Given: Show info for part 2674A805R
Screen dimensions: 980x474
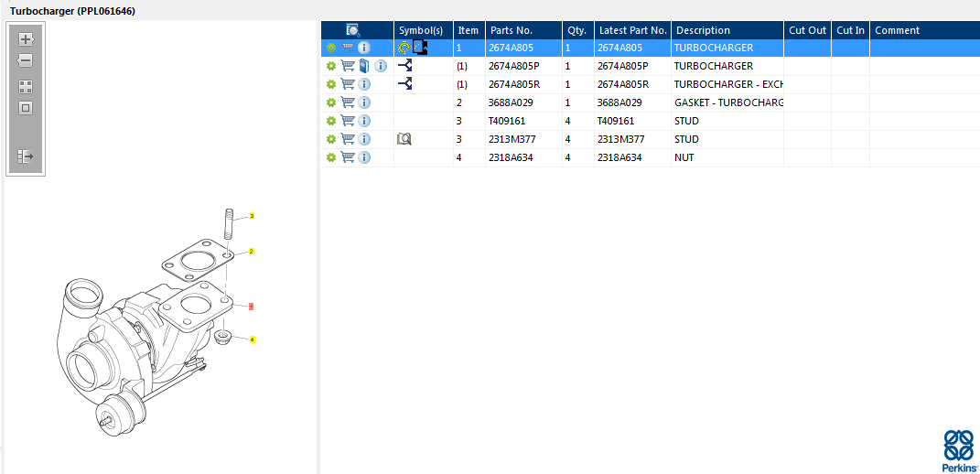Looking at the screenshot, I should pos(364,84).
